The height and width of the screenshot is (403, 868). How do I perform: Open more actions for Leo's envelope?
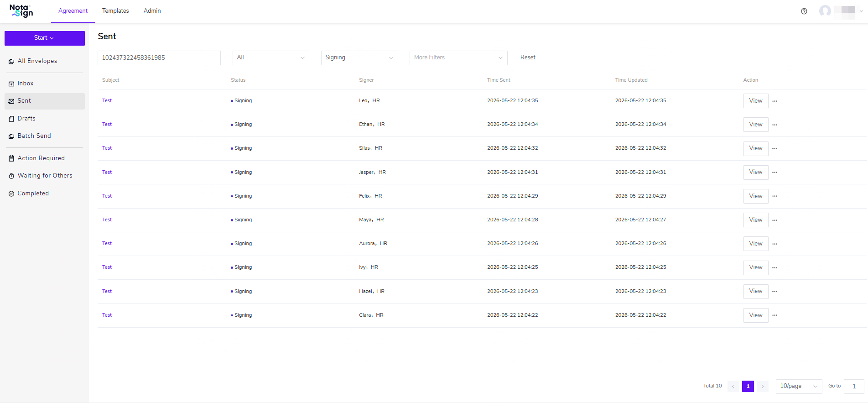pos(775,101)
